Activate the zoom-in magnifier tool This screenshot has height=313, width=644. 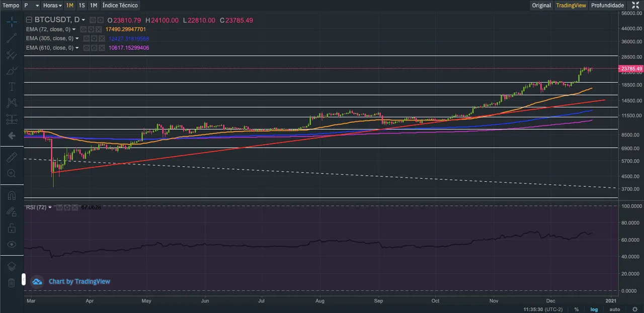coord(12,173)
